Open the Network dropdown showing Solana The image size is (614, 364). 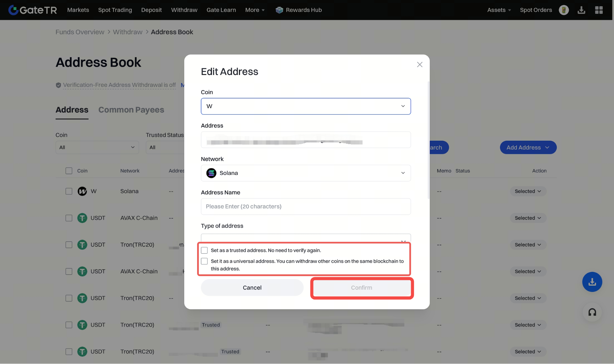(x=306, y=173)
